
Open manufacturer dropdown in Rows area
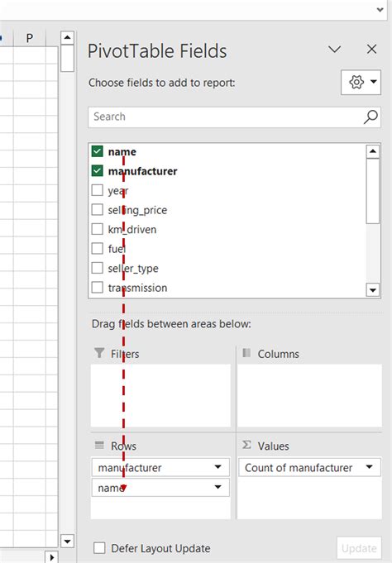click(x=218, y=467)
